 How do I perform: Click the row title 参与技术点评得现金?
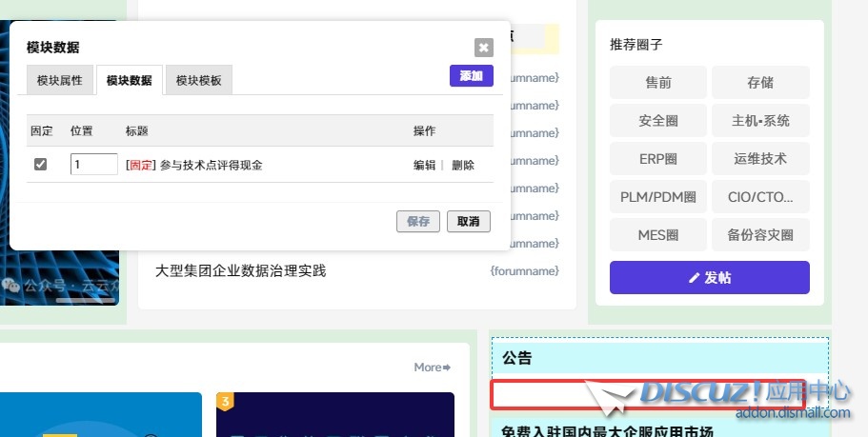(211, 165)
